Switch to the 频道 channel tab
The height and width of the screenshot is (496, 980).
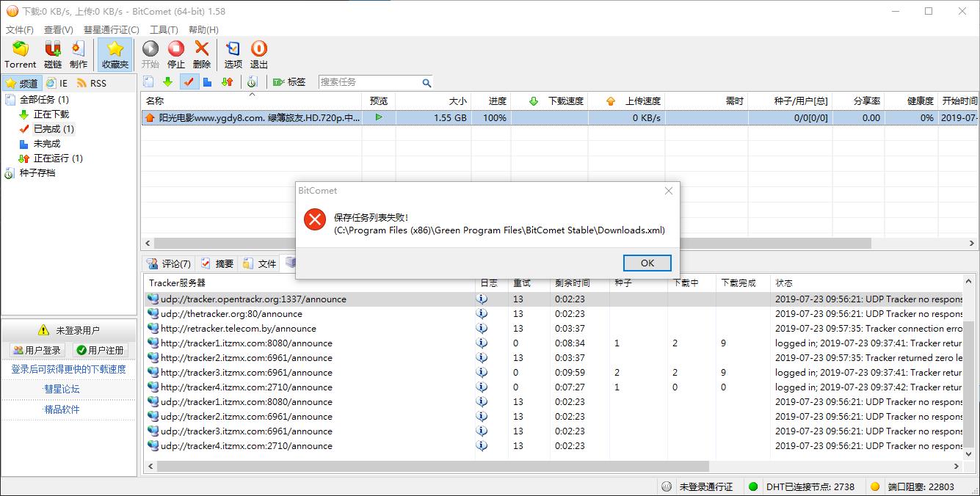(21, 83)
